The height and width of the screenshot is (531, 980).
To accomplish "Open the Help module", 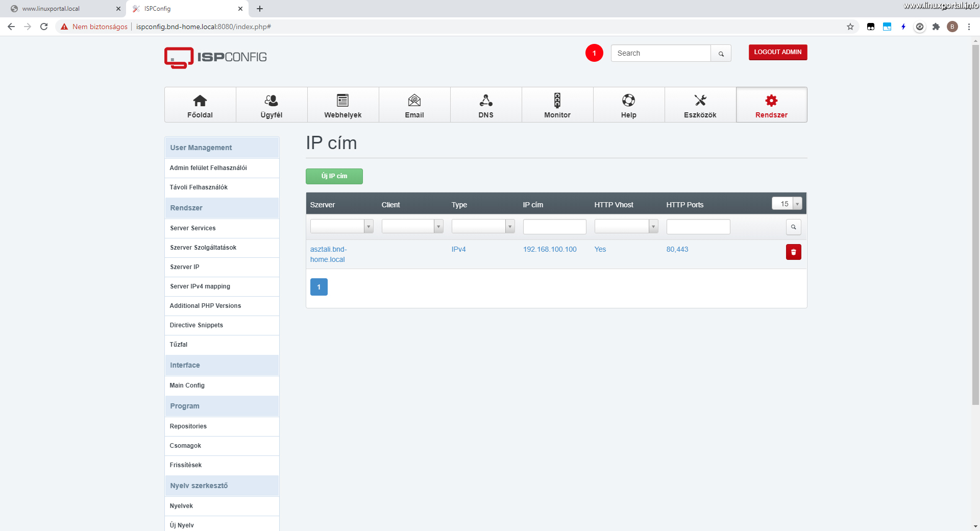I will [629, 105].
